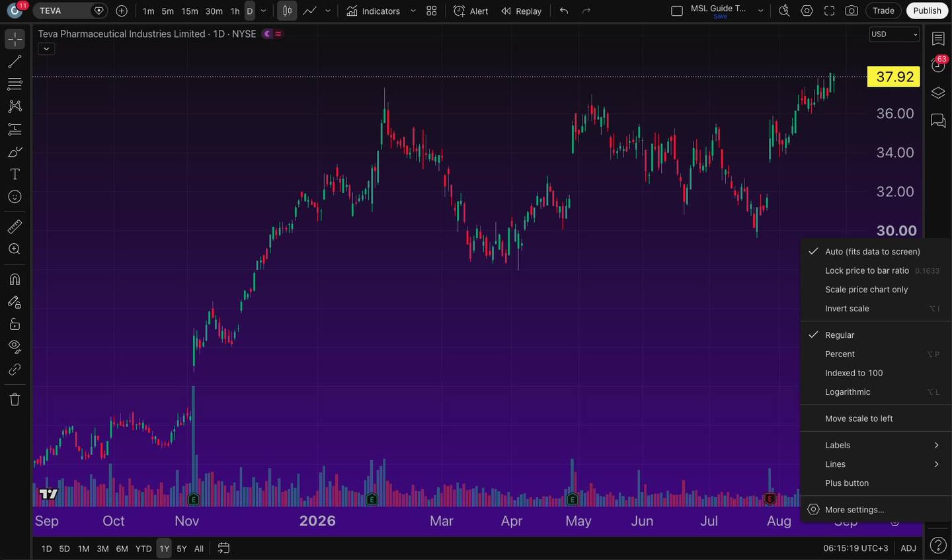This screenshot has height=560, width=952.
Task: Open the layout setup square icon
Action: click(677, 11)
